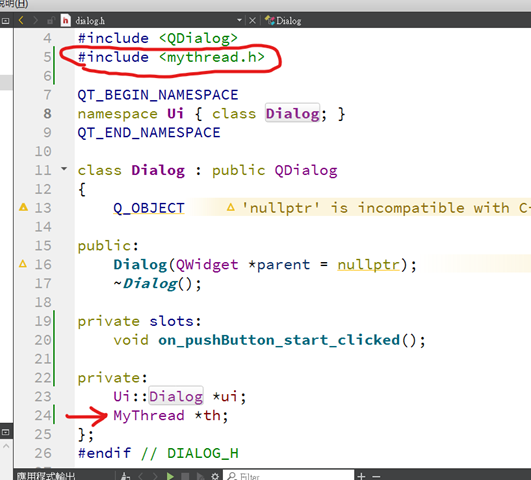The image size is (531, 480).
Task: Click the Ui namespace name on line 8
Action: (x=175, y=113)
